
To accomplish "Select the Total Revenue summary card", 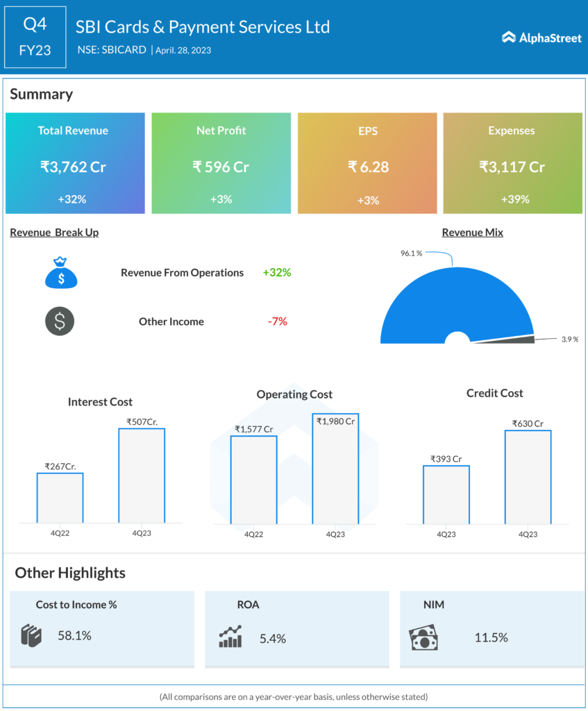I will (75, 163).
